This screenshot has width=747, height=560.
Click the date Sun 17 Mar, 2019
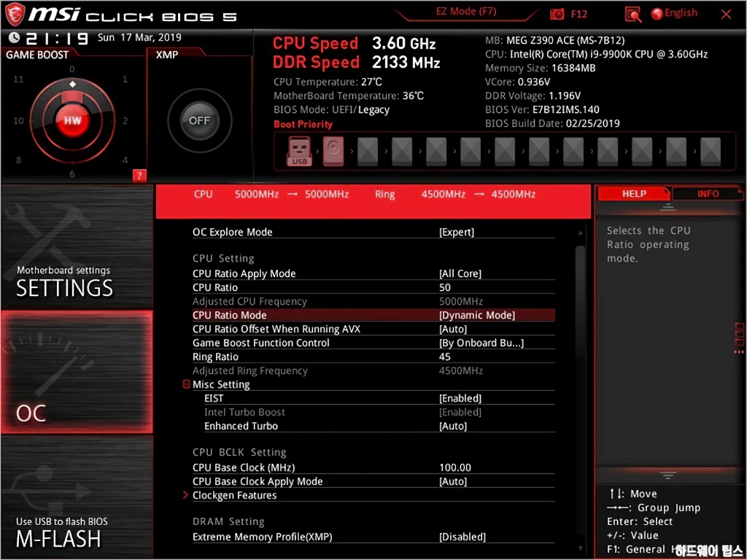[139, 37]
